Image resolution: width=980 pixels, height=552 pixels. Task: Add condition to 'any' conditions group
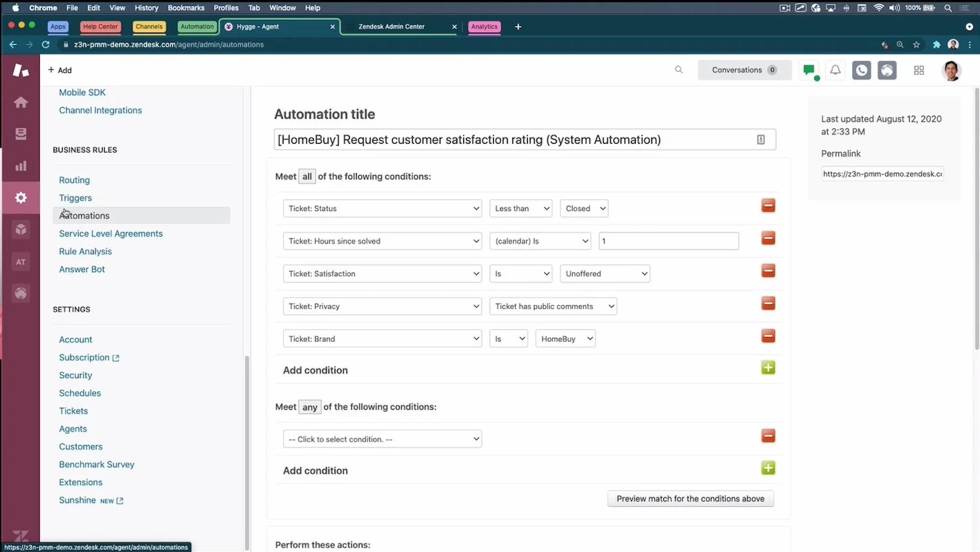(768, 468)
